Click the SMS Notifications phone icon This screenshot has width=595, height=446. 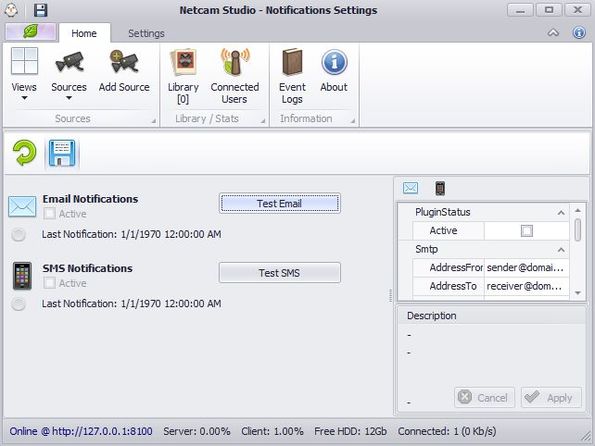pyautogui.click(x=22, y=276)
